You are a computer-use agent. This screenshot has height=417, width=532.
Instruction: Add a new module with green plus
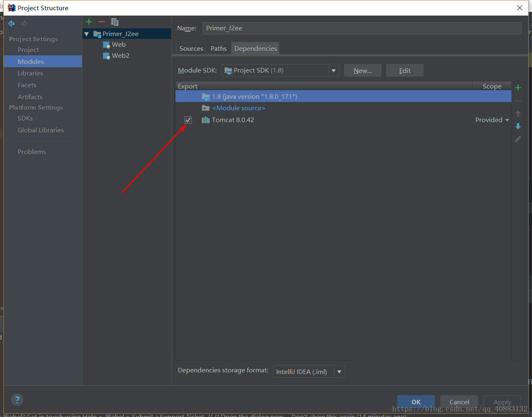coord(89,22)
